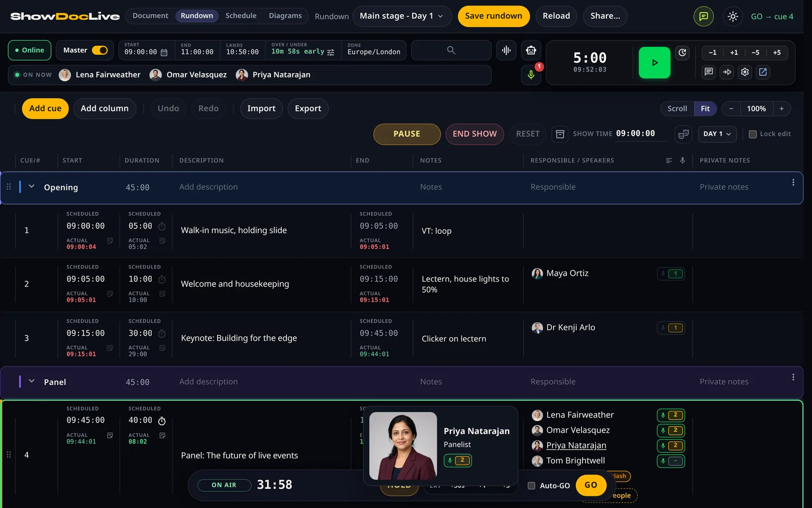Collapse the Opening group chevron

(x=31, y=187)
